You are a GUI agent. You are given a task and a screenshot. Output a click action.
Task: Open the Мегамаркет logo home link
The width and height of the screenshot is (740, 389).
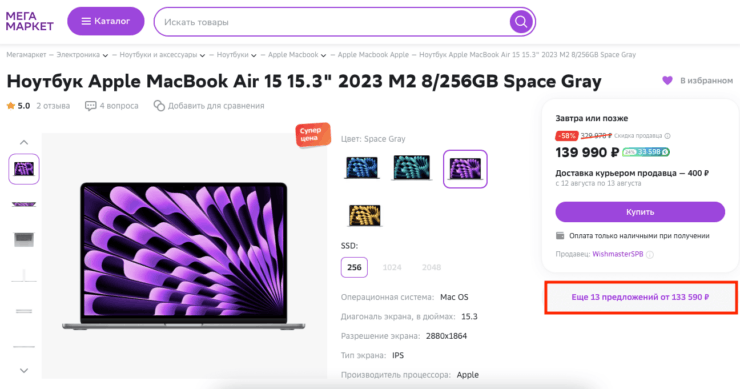pos(29,21)
